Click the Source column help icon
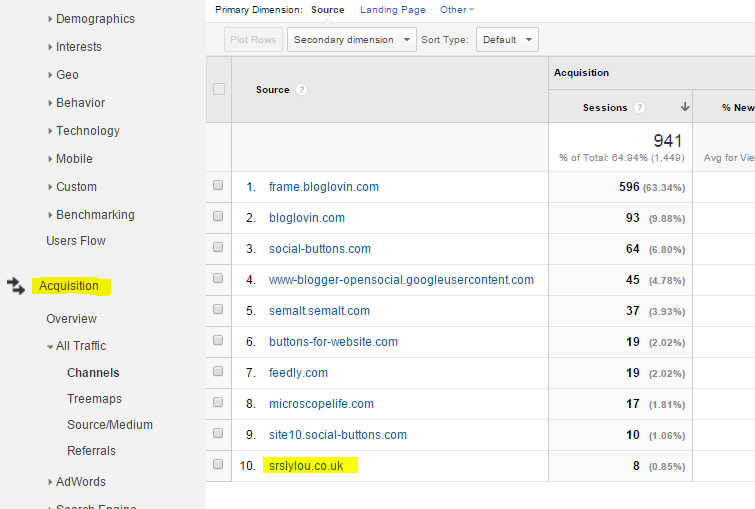This screenshot has width=755, height=509. 301,90
